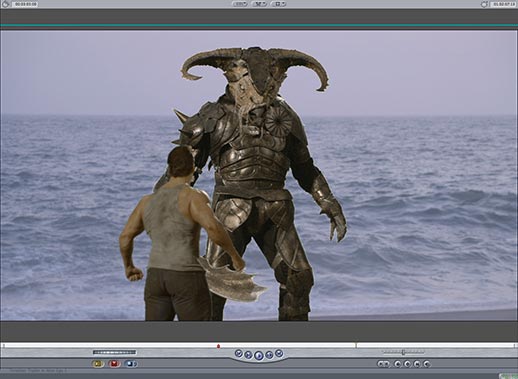Expand the arrow beside the blue Replace button

pos(136,364)
